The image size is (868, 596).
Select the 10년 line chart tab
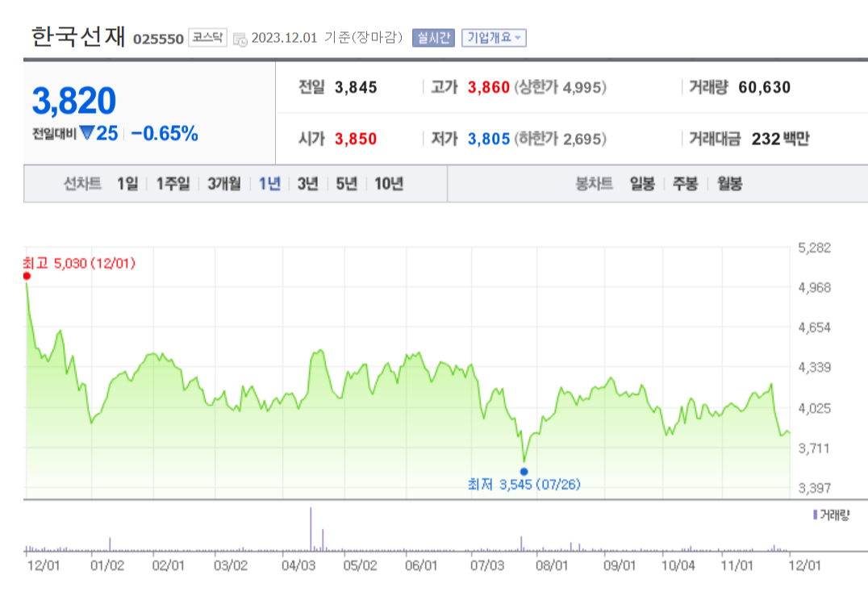tap(389, 183)
